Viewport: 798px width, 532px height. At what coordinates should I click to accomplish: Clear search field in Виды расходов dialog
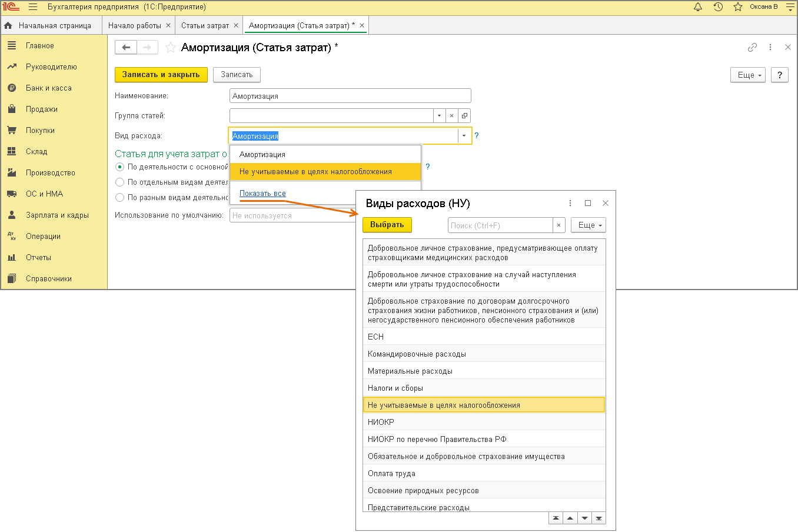tap(559, 225)
